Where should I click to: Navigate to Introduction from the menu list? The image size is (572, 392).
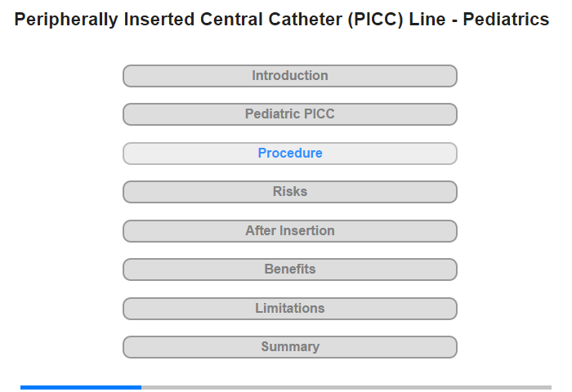pyautogui.click(x=289, y=76)
